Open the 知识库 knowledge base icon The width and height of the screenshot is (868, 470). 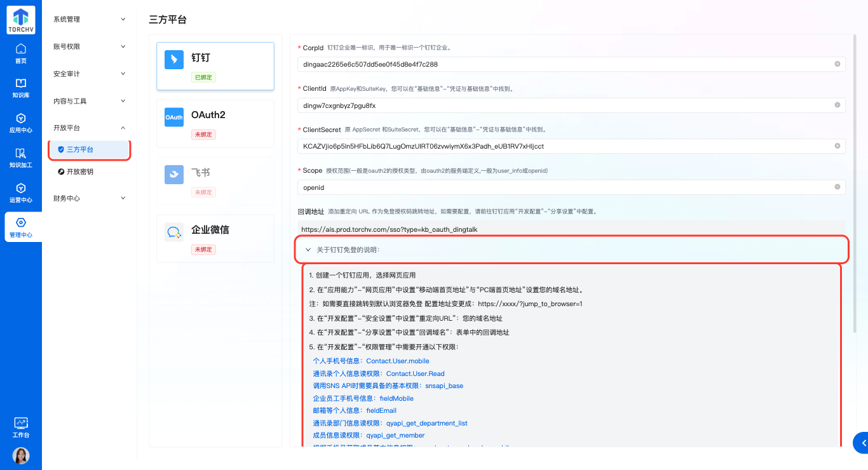click(21, 88)
